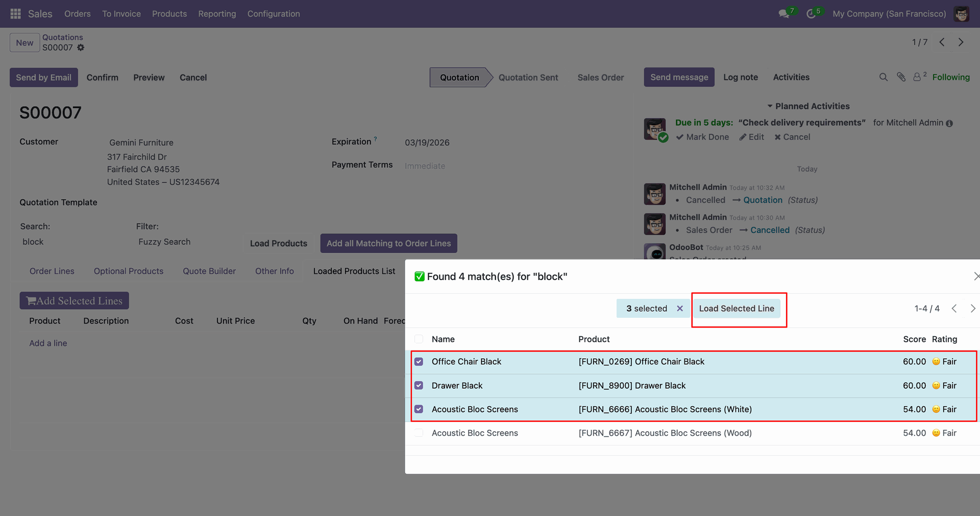The width and height of the screenshot is (980, 516).
Task: Uncheck the Drawer Black row
Action: (x=419, y=386)
